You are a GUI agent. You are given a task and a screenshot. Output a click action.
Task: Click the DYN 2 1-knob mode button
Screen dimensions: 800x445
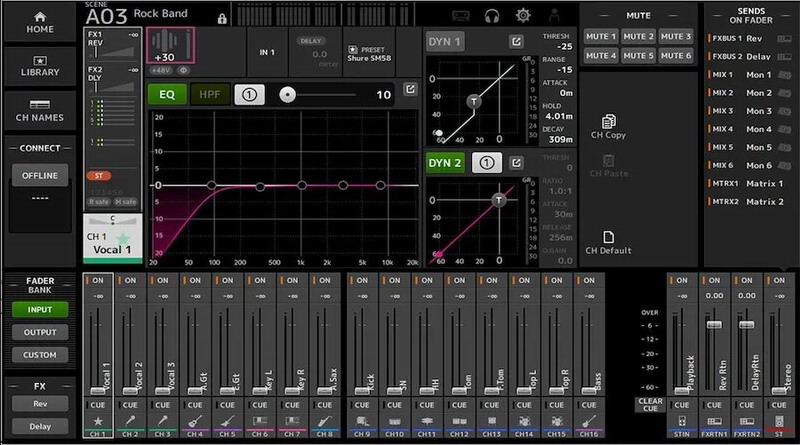pyautogui.click(x=486, y=163)
